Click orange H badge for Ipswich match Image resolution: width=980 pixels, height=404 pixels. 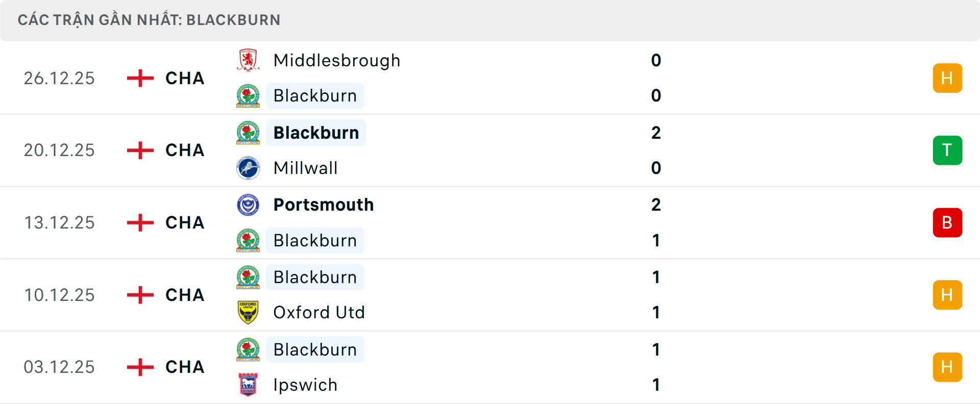tap(947, 367)
